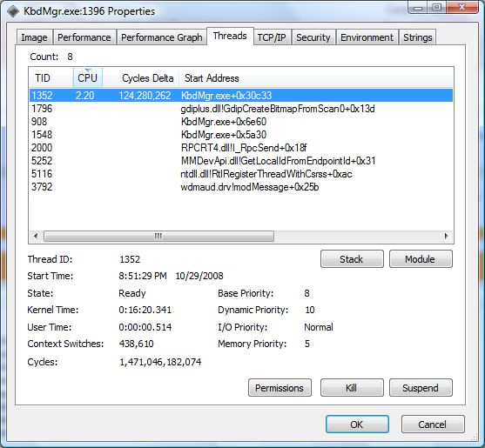Confirm with the OK button
485x448 pixels.
[357, 425]
